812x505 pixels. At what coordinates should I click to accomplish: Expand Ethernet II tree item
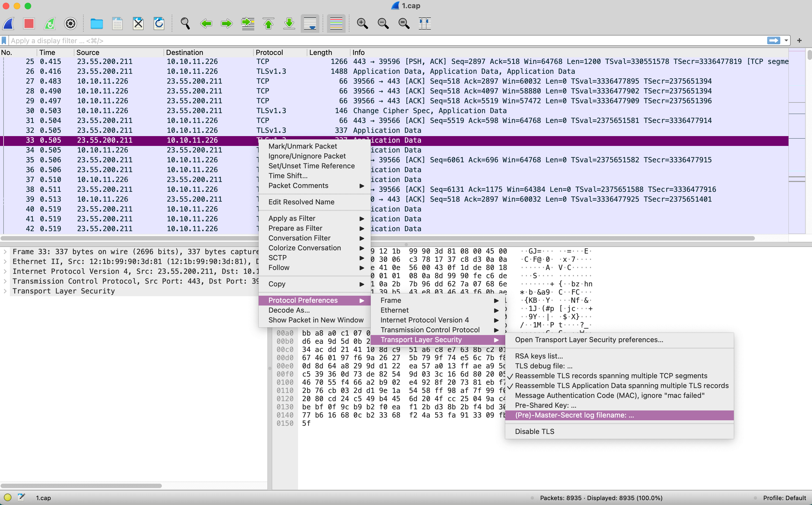(x=5, y=262)
